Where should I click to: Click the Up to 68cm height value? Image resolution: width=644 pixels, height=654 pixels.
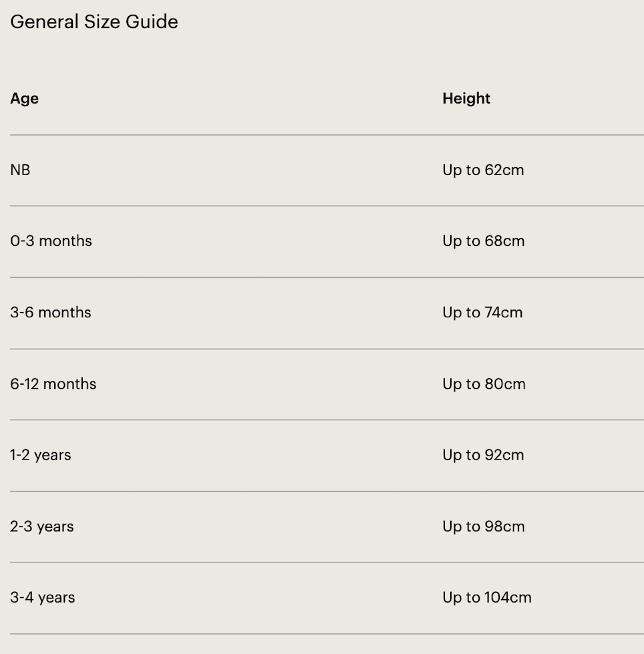pyautogui.click(x=483, y=241)
